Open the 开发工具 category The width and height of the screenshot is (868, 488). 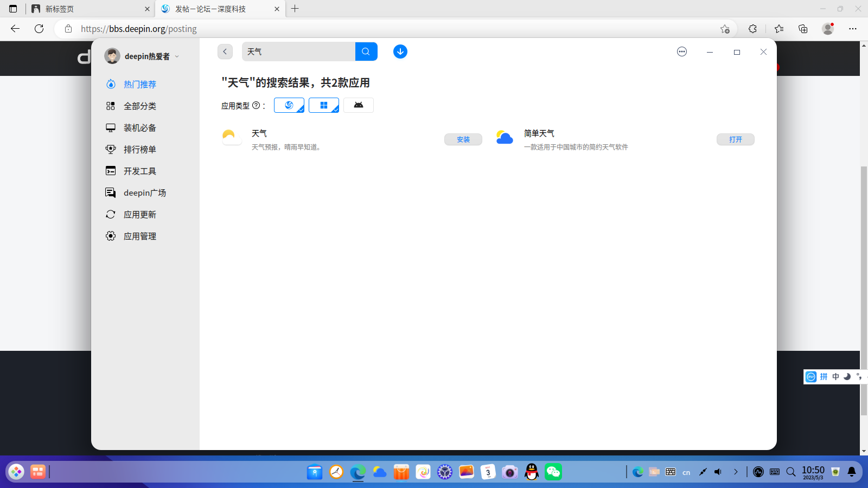[140, 171]
